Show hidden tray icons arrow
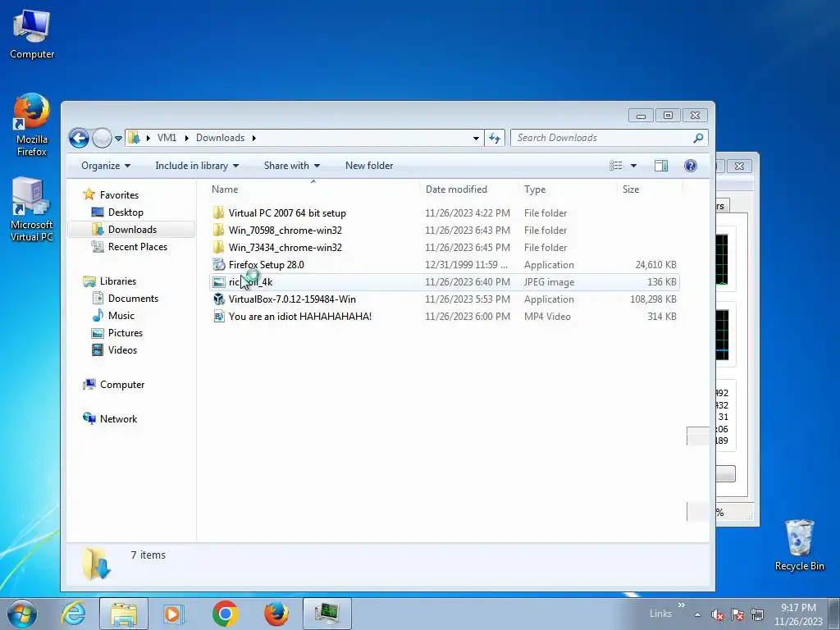Image resolution: width=840 pixels, height=630 pixels. tap(697, 614)
